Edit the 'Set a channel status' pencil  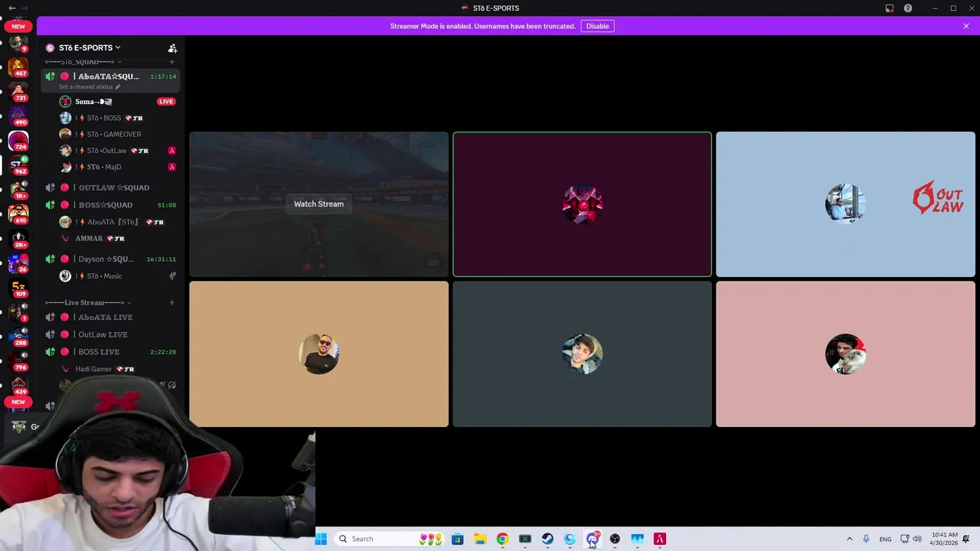click(x=117, y=86)
